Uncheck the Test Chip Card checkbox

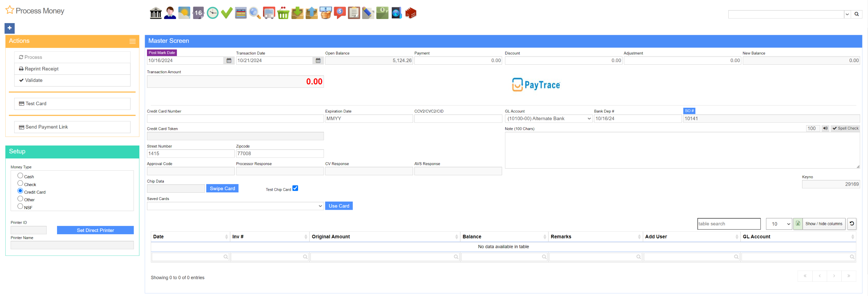click(295, 189)
